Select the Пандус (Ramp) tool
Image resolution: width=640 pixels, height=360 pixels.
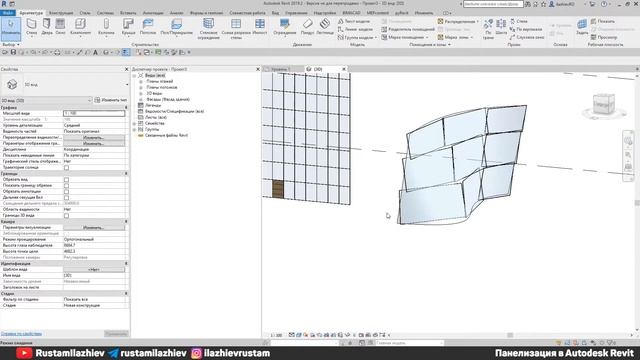[x=307, y=27]
